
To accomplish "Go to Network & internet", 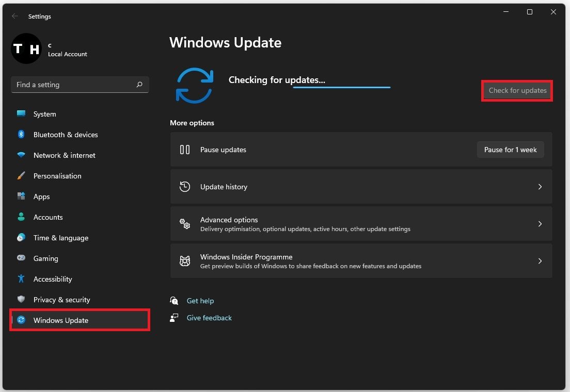I will tap(80, 155).
